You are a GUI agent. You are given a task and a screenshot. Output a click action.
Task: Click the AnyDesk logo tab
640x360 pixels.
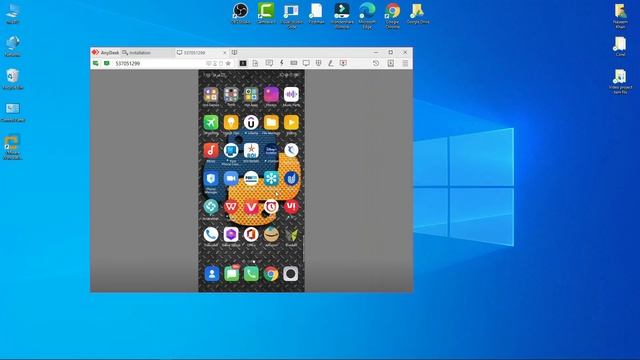pos(105,53)
